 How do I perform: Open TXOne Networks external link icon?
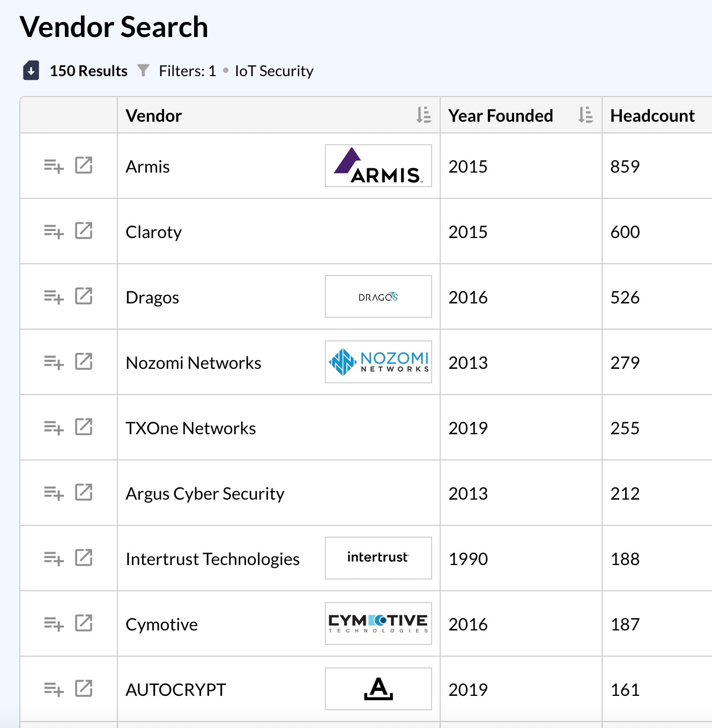click(x=84, y=427)
